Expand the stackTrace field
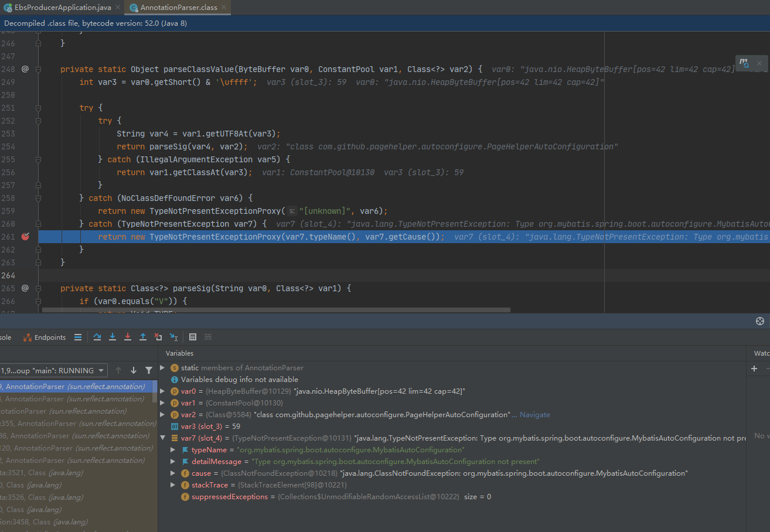The height and width of the screenshot is (532, 770). (x=173, y=485)
